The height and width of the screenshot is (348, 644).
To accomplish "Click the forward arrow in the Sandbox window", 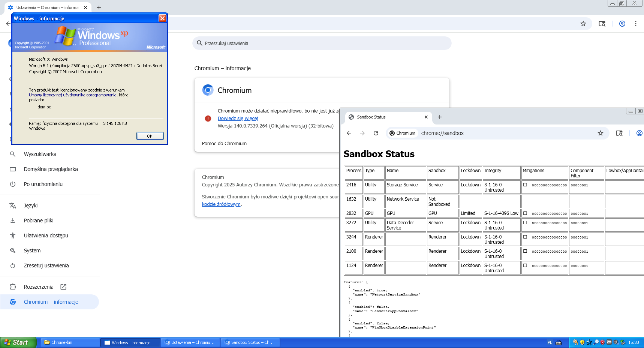I will (362, 133).
